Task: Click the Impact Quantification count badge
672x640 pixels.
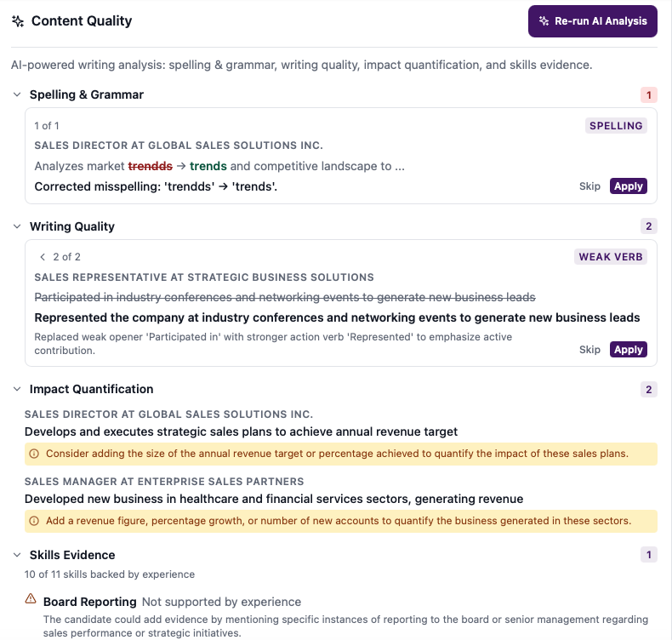Action: (x=649, y=389)
